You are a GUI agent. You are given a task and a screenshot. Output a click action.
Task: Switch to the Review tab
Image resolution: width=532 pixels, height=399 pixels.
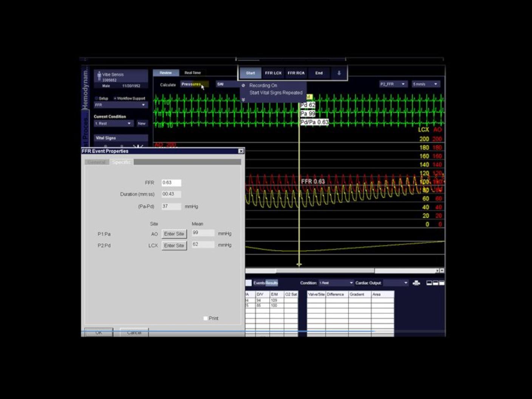166,73
